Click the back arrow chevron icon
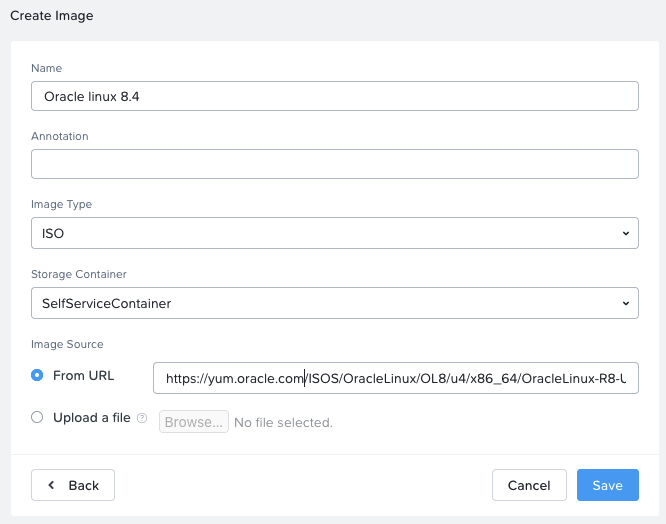666x524 pixels. point(51,485)
